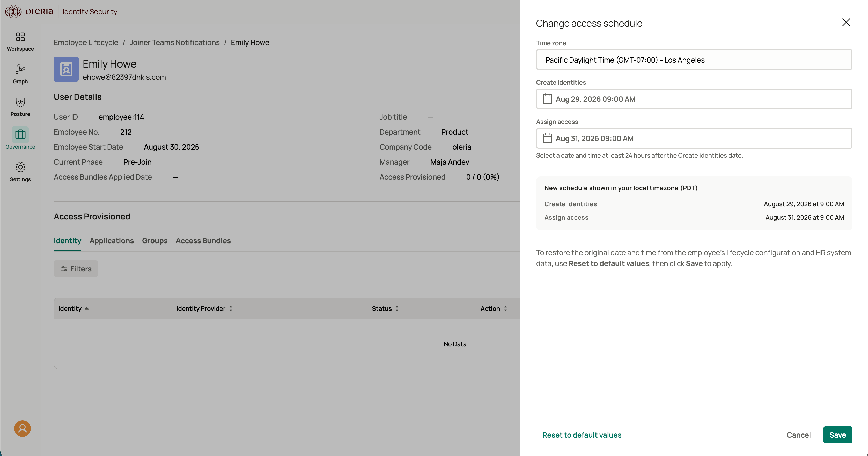
Task: Click the Employee No. value 212
Action: 126,132
